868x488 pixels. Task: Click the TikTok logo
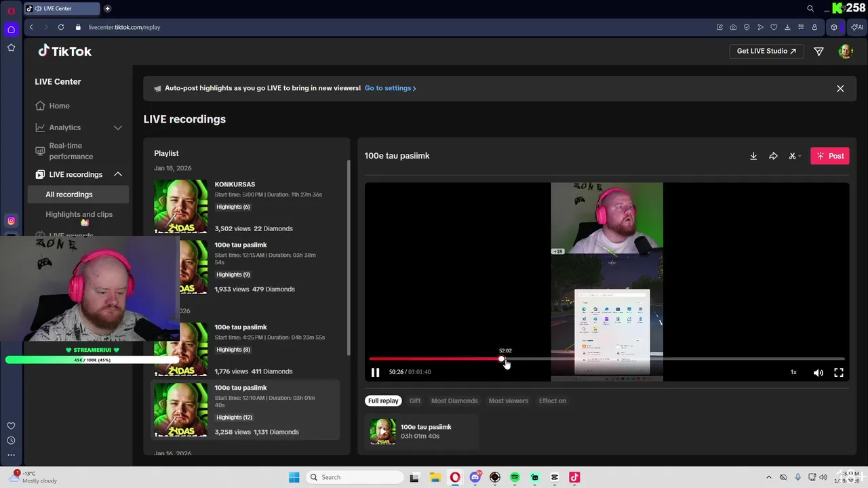click(65, 52)
